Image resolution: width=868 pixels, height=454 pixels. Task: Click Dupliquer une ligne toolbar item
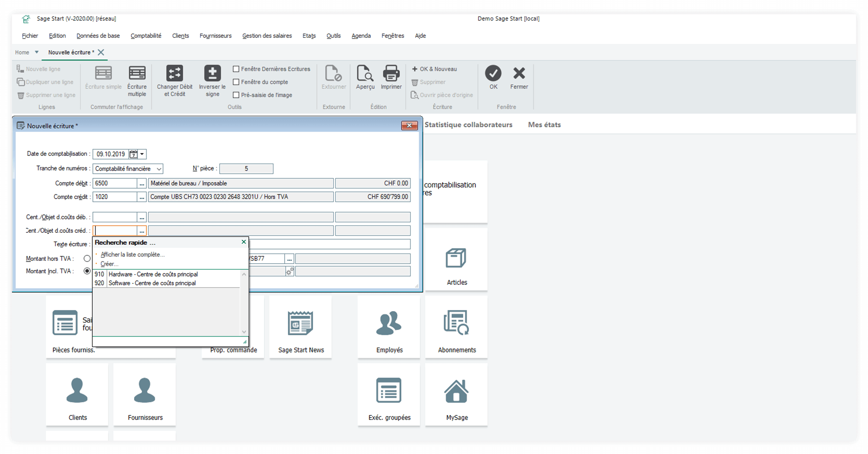(x=45, y=82)
